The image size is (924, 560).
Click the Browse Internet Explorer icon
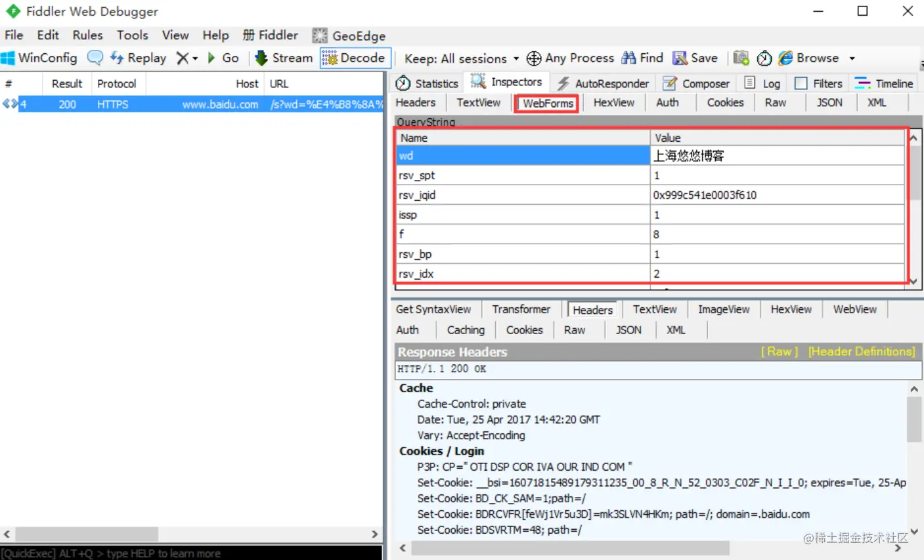click(785, 58)
